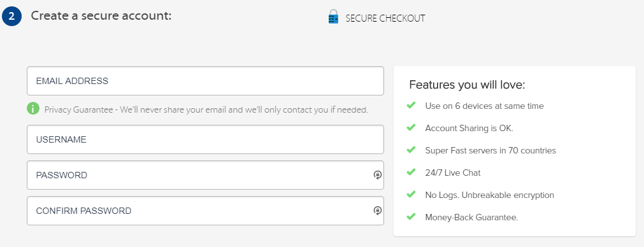Screen dimensions: 644x247
Task: Focus the Username input field
Action: click(205, 139)
